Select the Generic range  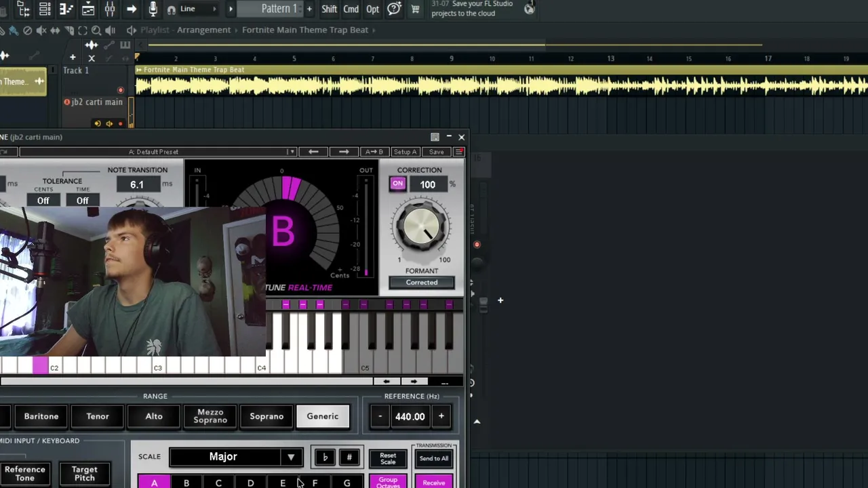[323, 416]
